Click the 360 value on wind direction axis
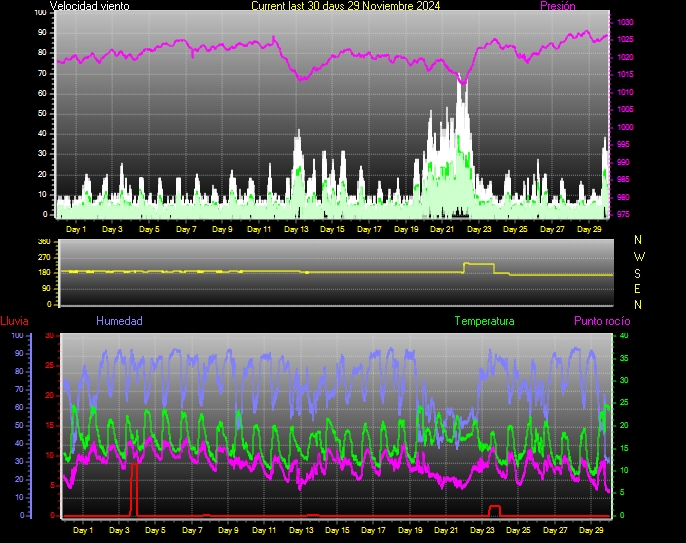The image size is (686, 543). (x=43, y=242)
